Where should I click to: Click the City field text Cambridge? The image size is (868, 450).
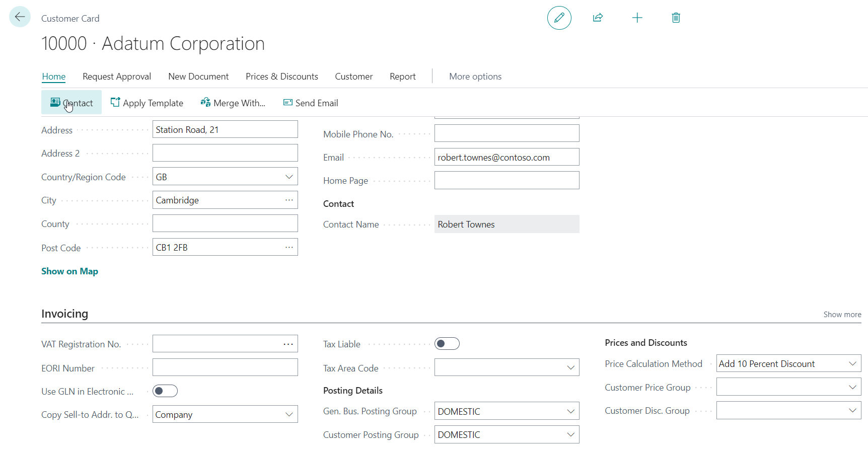(177, 200)
